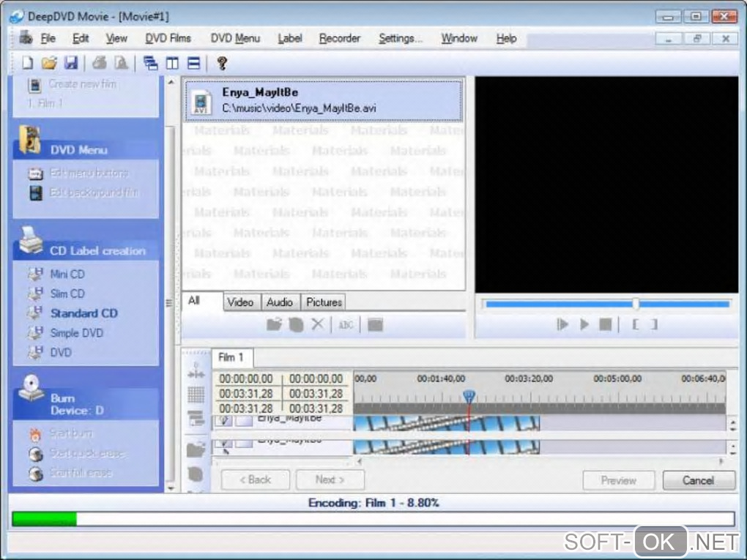Click the Start quick erase disc icon
The height and width of the screenshot is (560, 747).
tap(36, 455)
